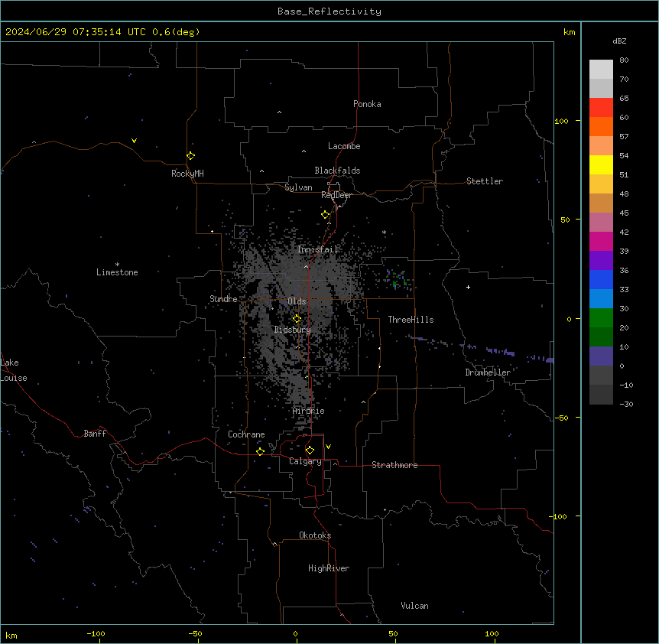Select the dark blue 33–36 dBZ swatch

601,279
